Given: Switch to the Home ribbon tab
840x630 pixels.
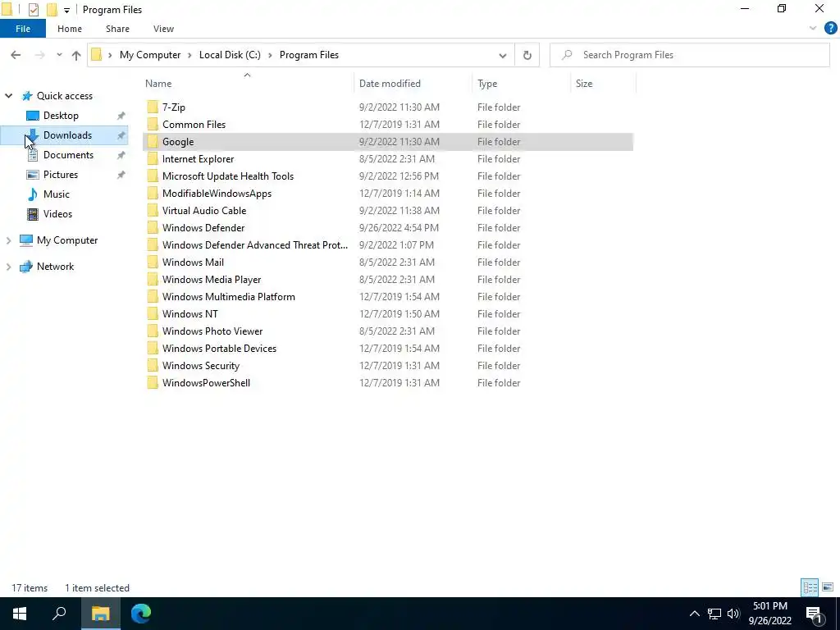Looking at the screenshot, I should point(70,29).
